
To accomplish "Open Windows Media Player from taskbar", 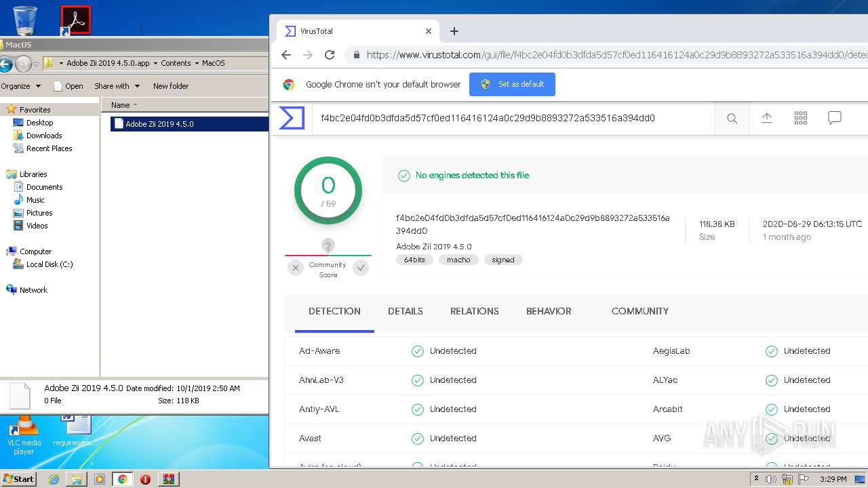I will coord(100,479).
